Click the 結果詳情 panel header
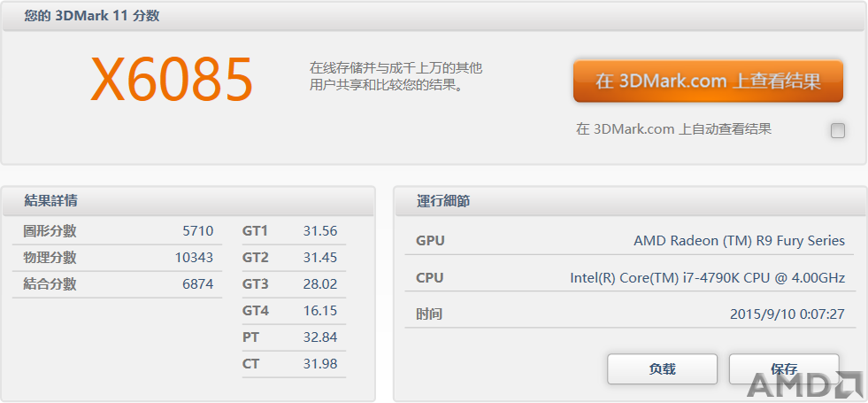Image resolution: width=868 pixels, height=403 pixels. click(188, 201)
